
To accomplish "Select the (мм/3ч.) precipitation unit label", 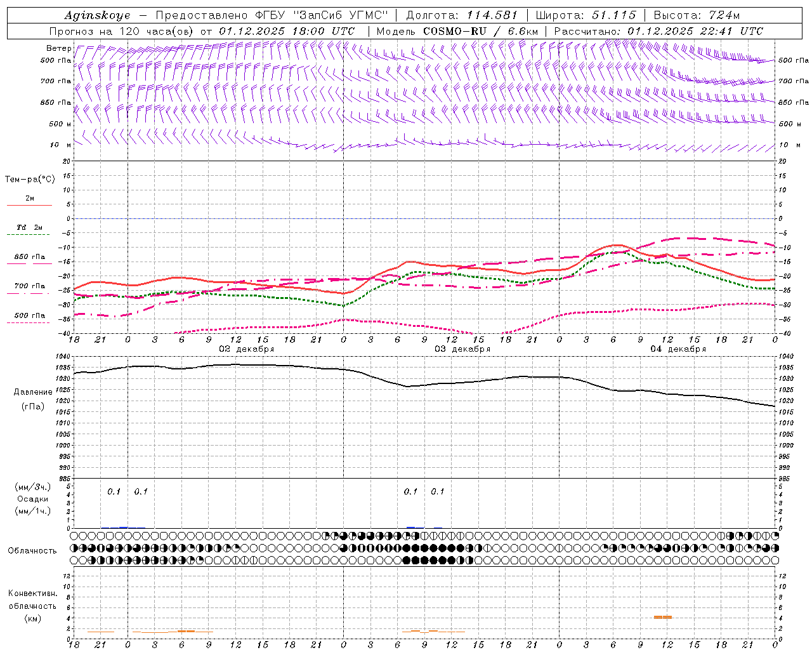I will (x=33, y=487).
